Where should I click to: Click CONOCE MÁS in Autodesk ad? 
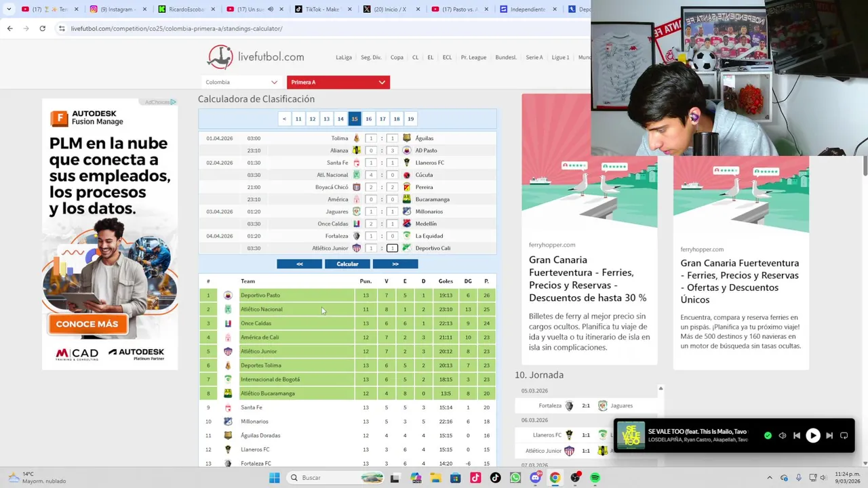coord(87,324)
